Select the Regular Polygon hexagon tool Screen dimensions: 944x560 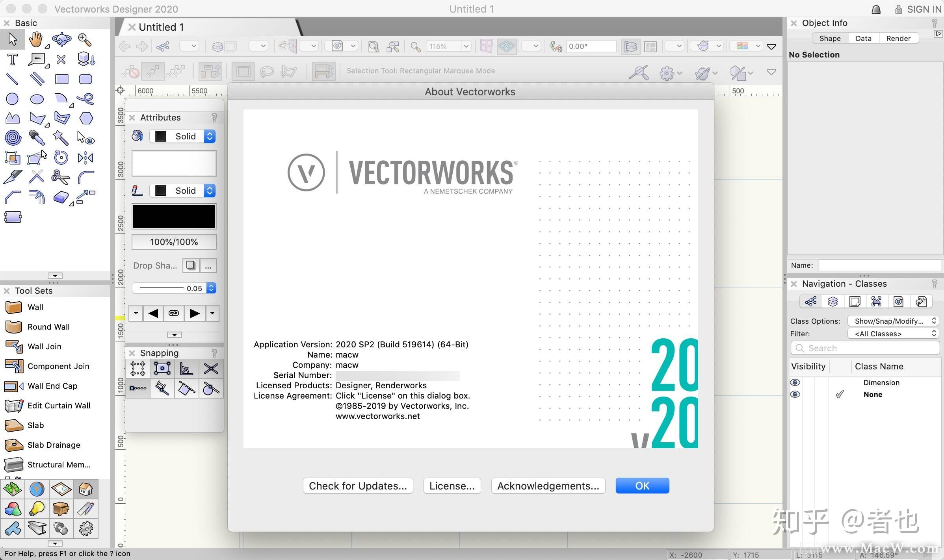click(85, 118)
